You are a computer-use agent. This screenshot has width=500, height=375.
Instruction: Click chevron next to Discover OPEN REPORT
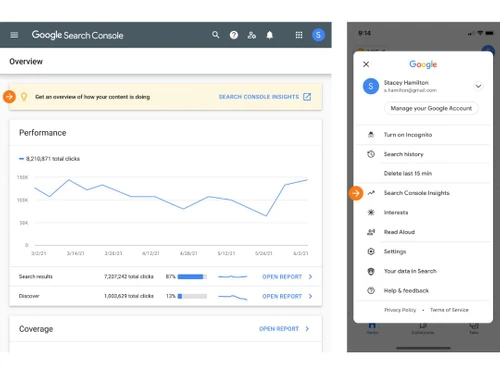(x=310, y=296)
